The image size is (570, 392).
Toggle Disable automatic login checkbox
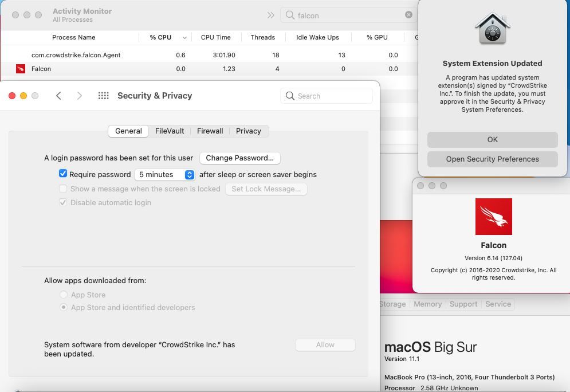[63, 202]
